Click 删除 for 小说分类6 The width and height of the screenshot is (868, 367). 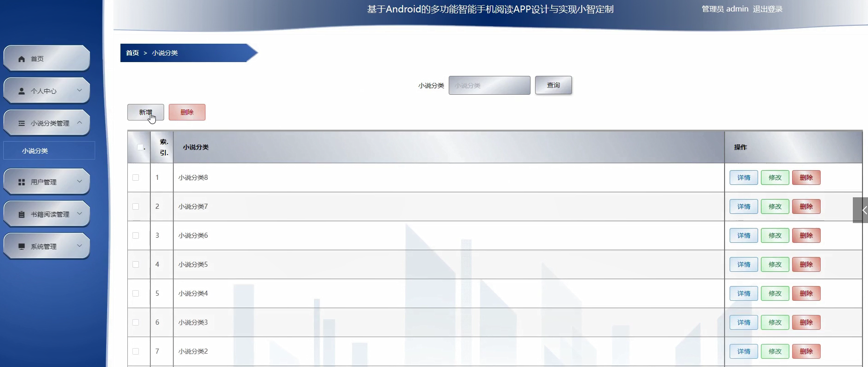coord(806,235)
